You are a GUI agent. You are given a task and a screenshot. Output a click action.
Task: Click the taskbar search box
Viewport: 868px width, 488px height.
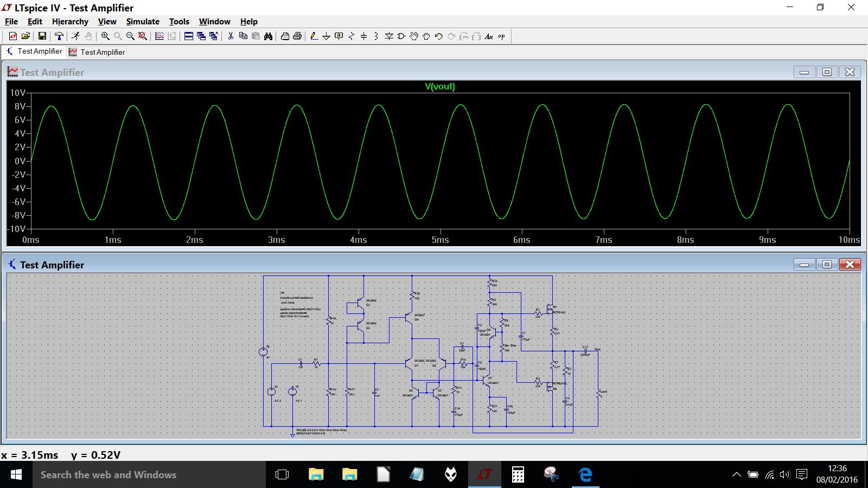[x=149, y=475]
